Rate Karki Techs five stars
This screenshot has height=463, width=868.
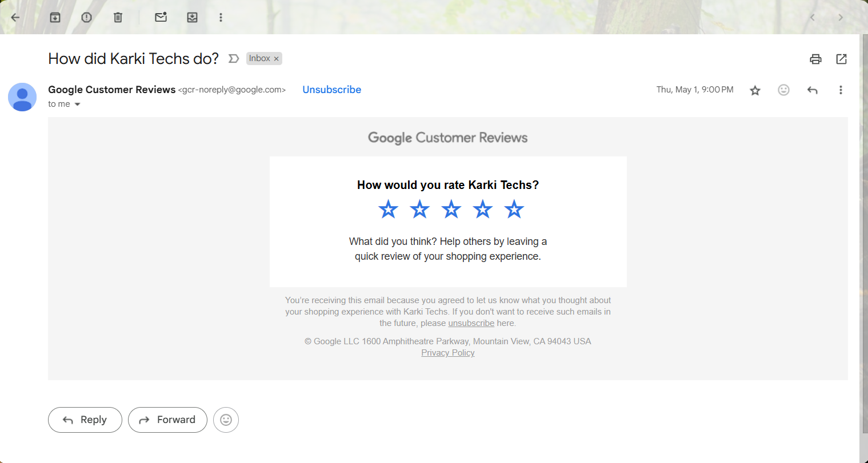(x=514, y=210)
